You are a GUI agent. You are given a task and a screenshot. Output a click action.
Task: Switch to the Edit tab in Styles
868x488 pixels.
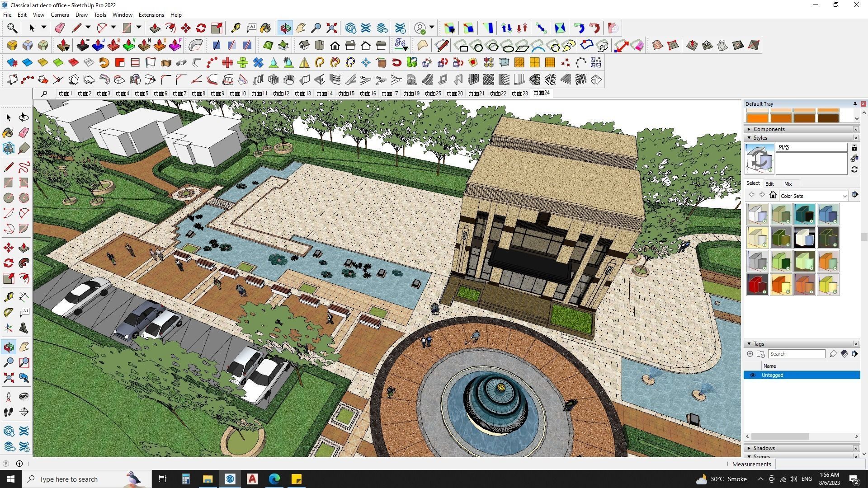(x=769, y=184)
